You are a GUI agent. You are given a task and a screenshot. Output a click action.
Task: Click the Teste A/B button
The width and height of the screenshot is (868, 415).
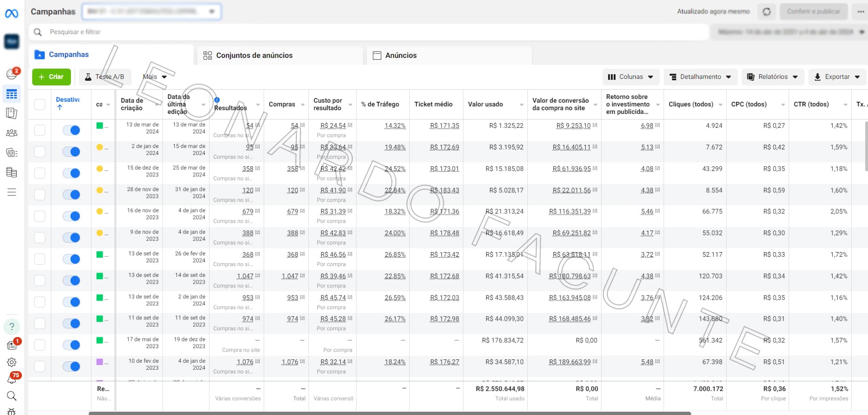[x=105, y=77]
